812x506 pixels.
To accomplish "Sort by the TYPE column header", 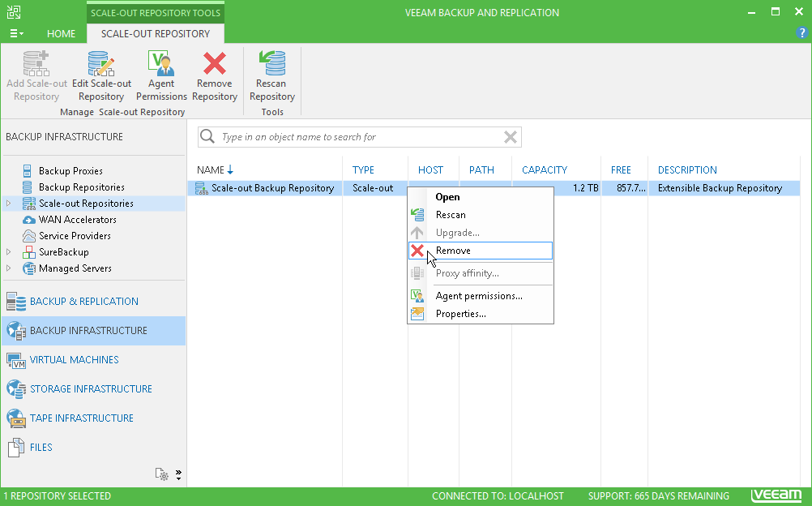I will [363, 170].
